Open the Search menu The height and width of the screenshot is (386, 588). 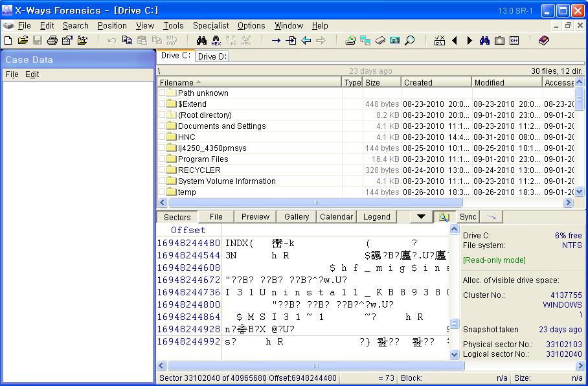(75, 25)
